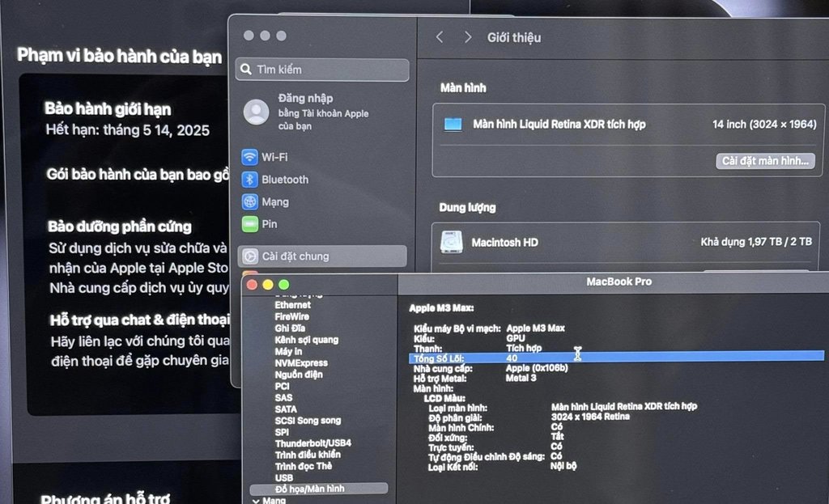Open Bluetooth icon in System Settings sidebar
Viewport: 829px width, 504px height.
249,180
